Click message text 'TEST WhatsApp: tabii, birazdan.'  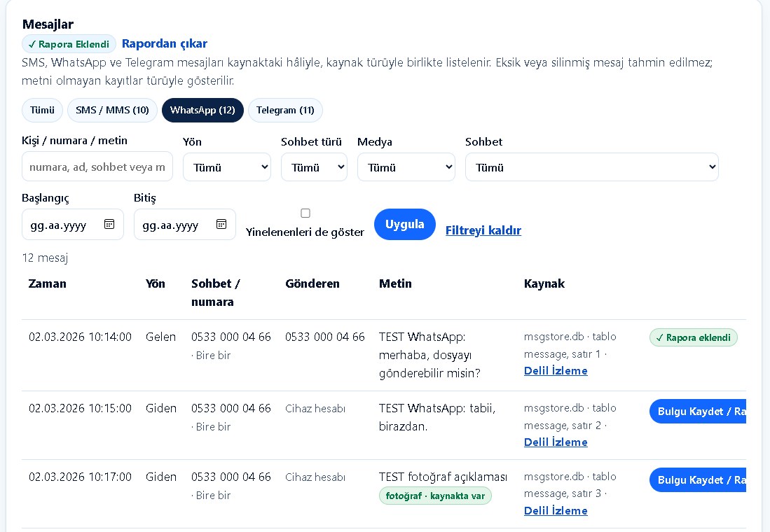pos(437,417)
